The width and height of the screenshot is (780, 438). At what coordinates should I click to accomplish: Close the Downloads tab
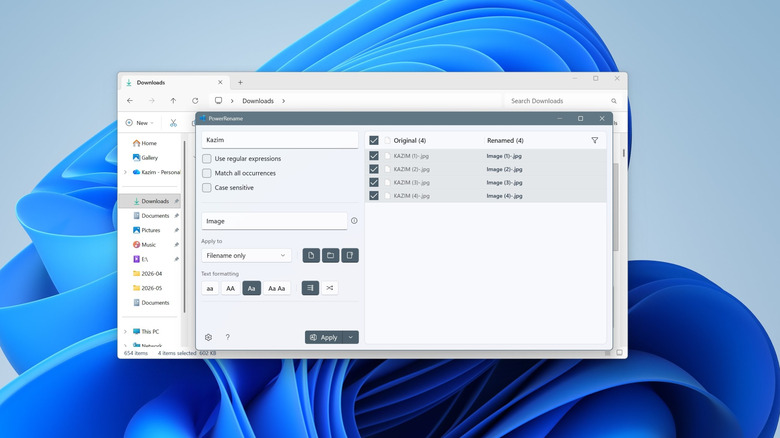[220, 83]
